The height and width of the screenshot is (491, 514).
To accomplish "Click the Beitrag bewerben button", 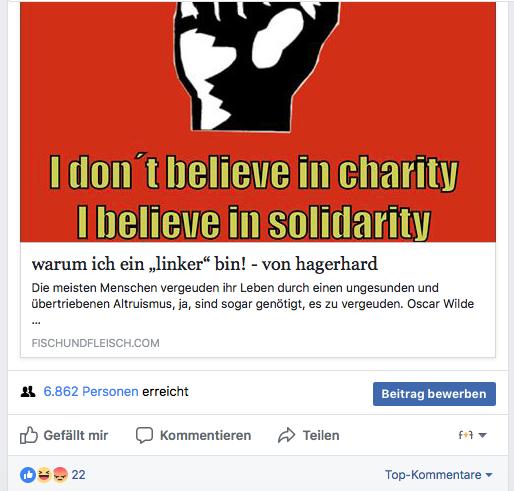I will coord(434,394).
